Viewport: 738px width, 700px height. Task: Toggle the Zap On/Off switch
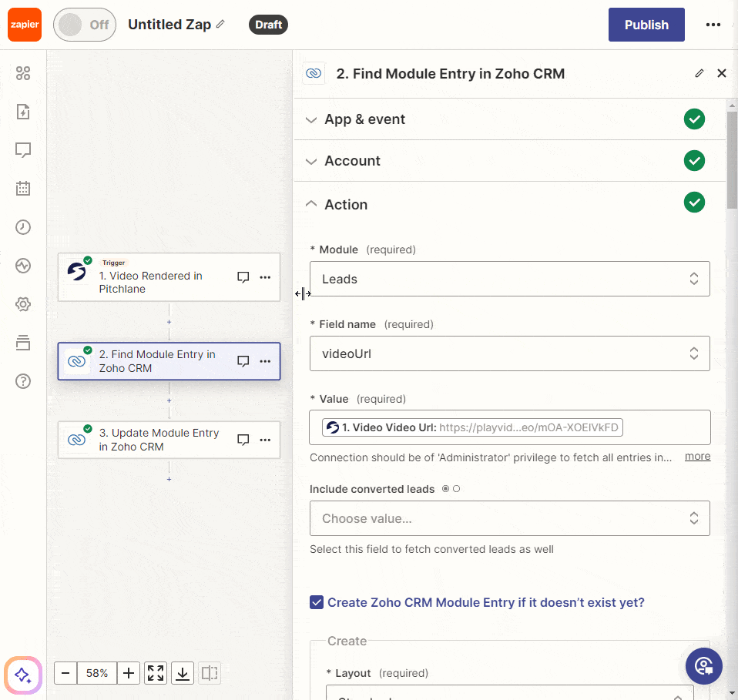pyautogui.click(x=85, y=25)
